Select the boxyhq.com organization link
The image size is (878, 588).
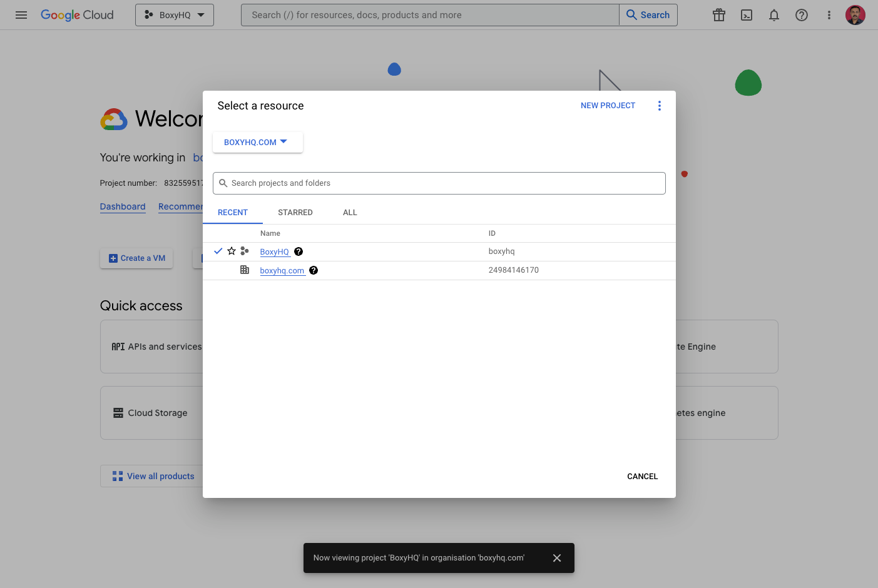pos(282,270)
